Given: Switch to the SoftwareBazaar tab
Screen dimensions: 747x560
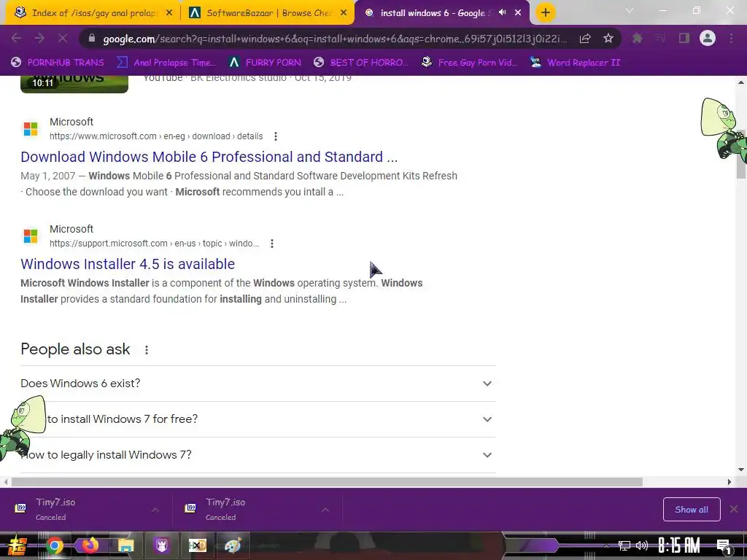Looking at the screenshot, I should point(267,13).
